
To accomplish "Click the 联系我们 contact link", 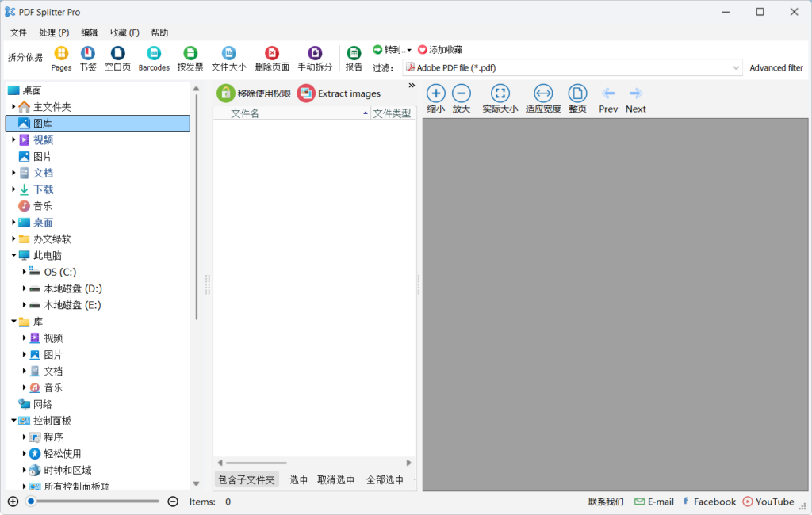I will click(x=606, y=502).
